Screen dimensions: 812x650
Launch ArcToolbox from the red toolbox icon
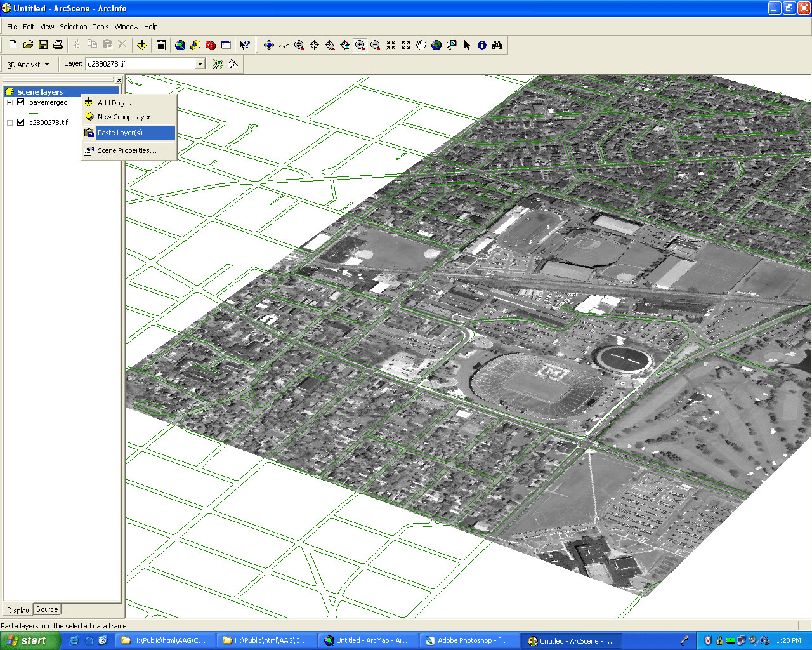tap(211, 45)
